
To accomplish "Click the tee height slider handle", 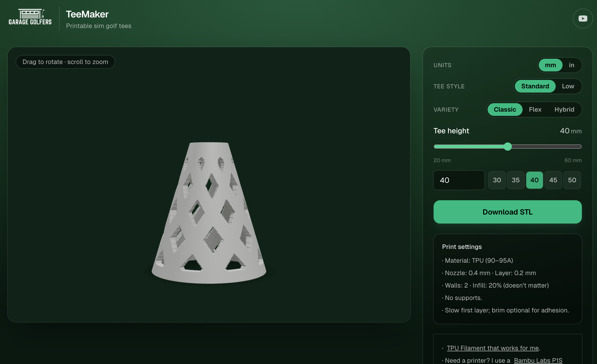I will pos(507,147).
